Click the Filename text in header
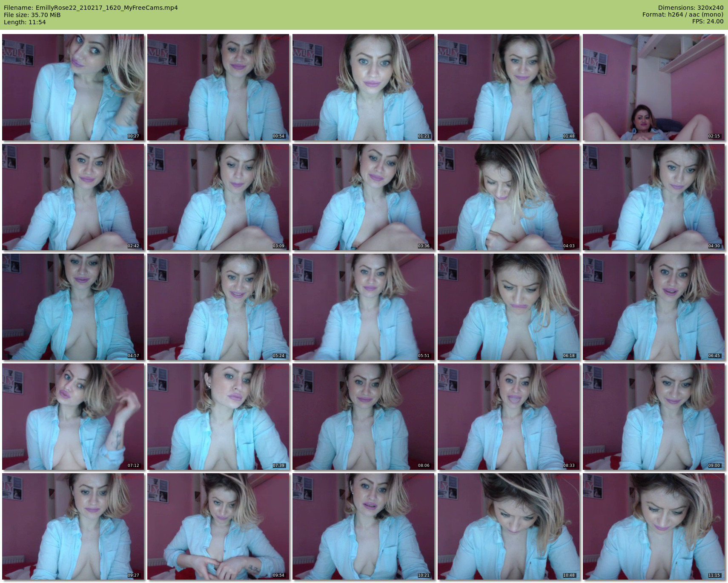The image size is (728, 583). tap(91, 8)
